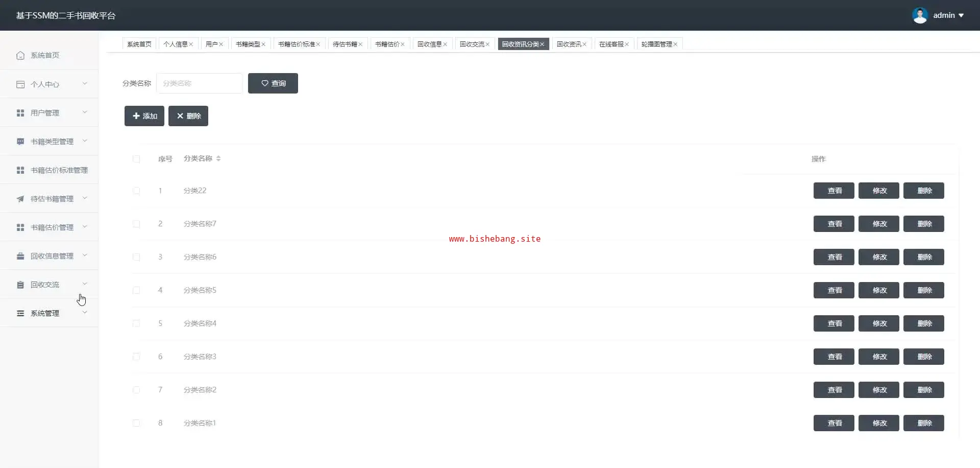Viewport: 980px width, 468px height.
Task: Close the 回收资讯分类 tab
Action: click(x=542, y=44)
